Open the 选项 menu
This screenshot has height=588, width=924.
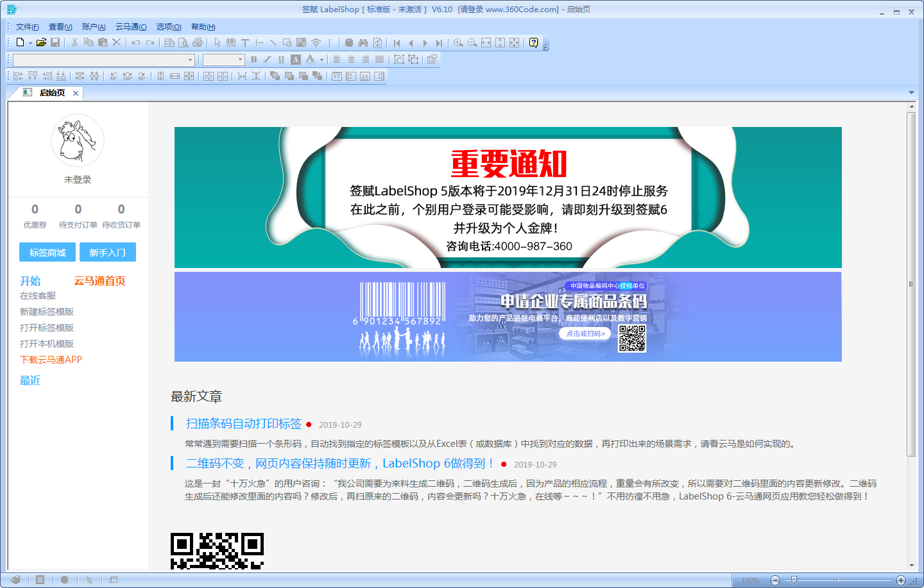[x=169, y=27]
